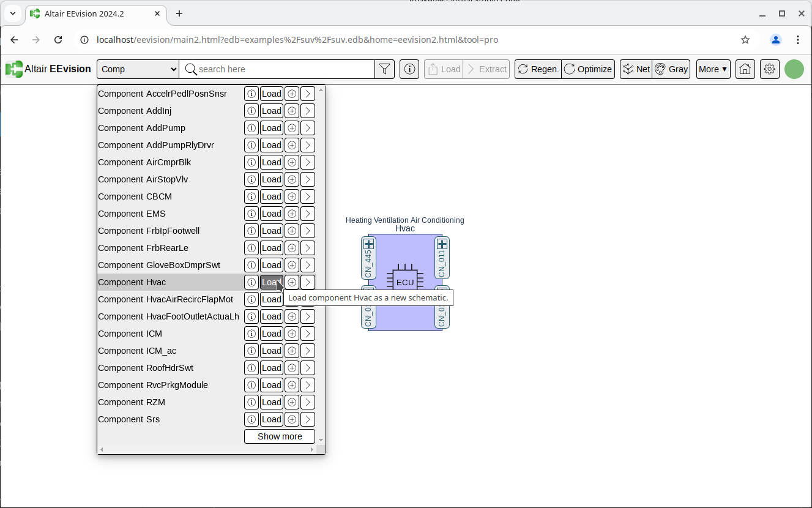Click the info icon for Component CBCM
Image resolution: width=812 pixels, height=508 pixels.
tap(251, 196)
